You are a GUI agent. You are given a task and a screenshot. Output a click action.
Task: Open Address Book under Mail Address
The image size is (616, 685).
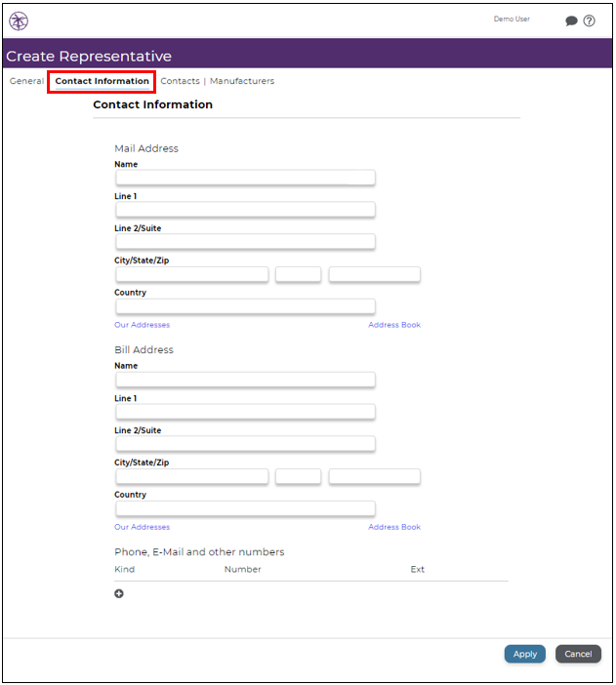click(x=394, y=325)
